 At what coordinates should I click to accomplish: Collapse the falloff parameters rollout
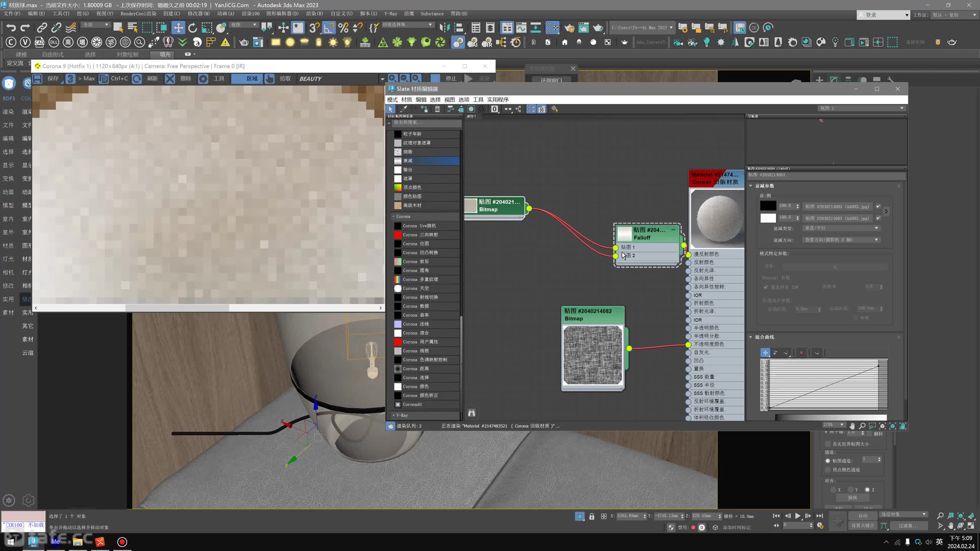tap(751, 186)
